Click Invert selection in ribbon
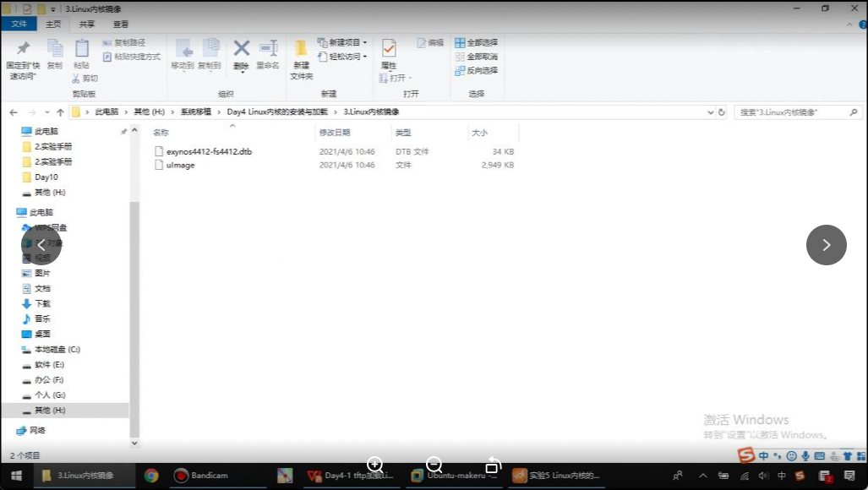This screenshot has width=868, height=490. (x=476, y=70)
